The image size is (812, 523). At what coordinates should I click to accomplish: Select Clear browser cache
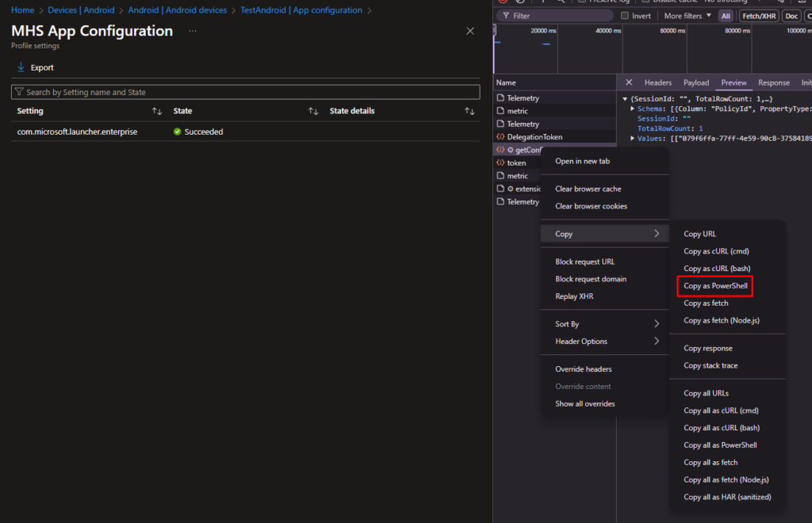pos(588,189)
